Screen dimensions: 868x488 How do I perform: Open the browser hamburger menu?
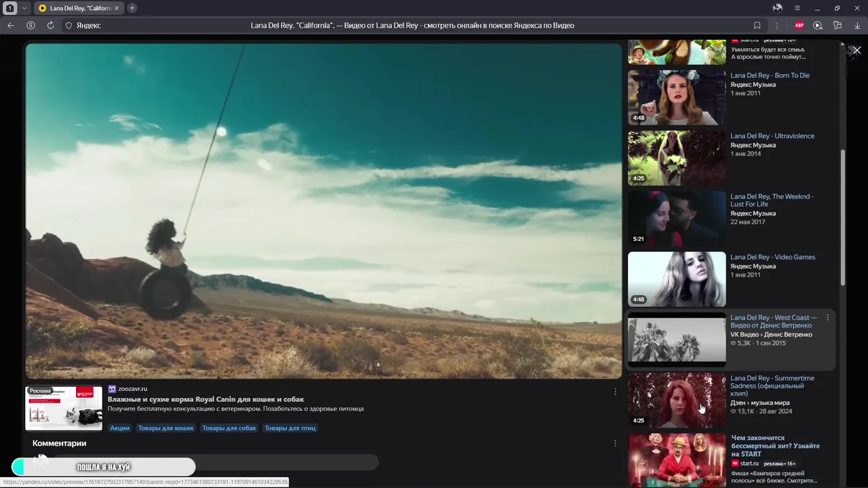pos(797,8)
